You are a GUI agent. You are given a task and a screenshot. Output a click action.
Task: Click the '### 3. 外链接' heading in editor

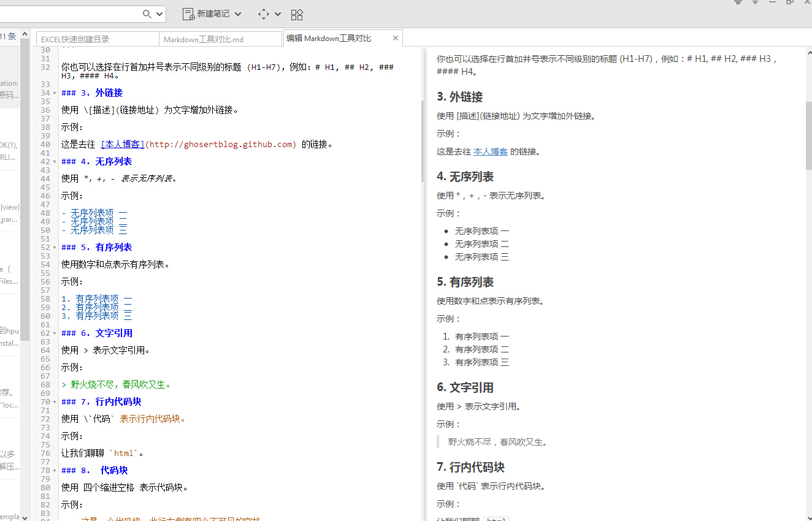92,93
